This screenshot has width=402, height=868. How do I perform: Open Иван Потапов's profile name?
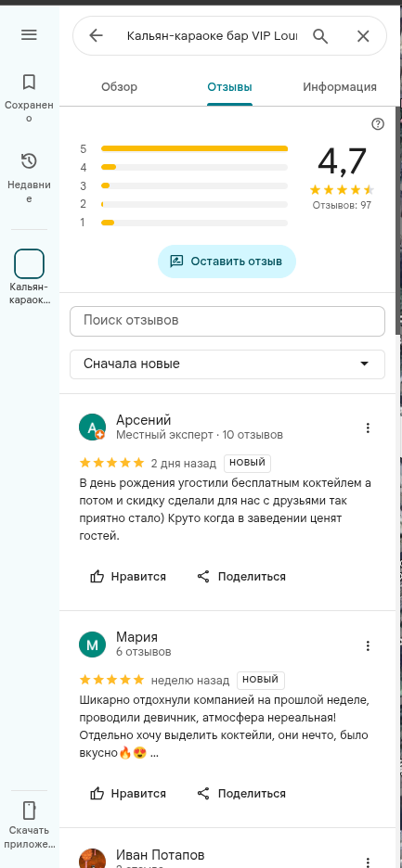[x=161, y=855]
